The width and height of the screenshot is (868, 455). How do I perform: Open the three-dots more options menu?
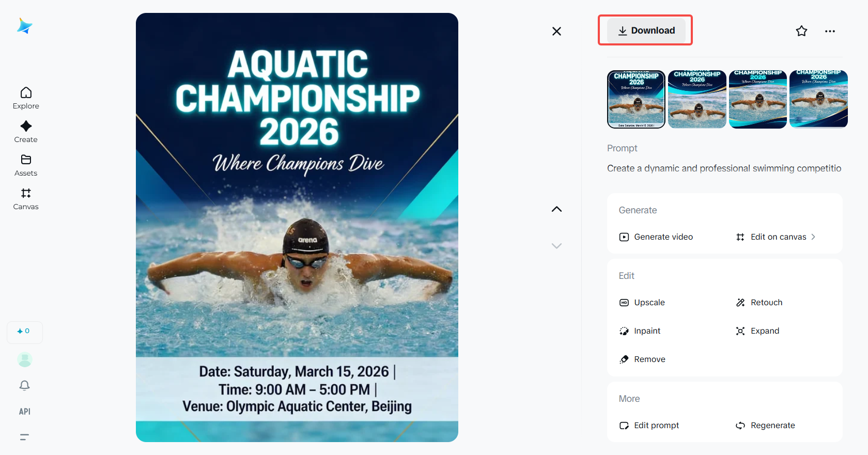pyautogui.click(x=830, y=31)
